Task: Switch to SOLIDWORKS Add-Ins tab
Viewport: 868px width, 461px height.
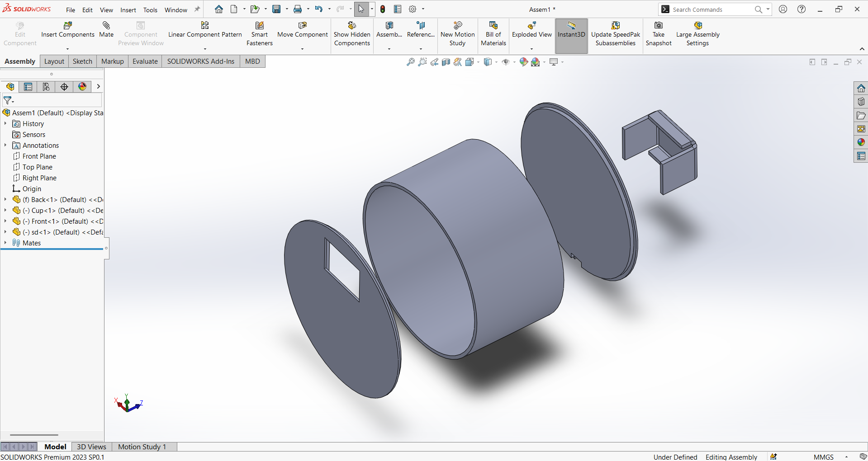Action: (x=201, y=61)
